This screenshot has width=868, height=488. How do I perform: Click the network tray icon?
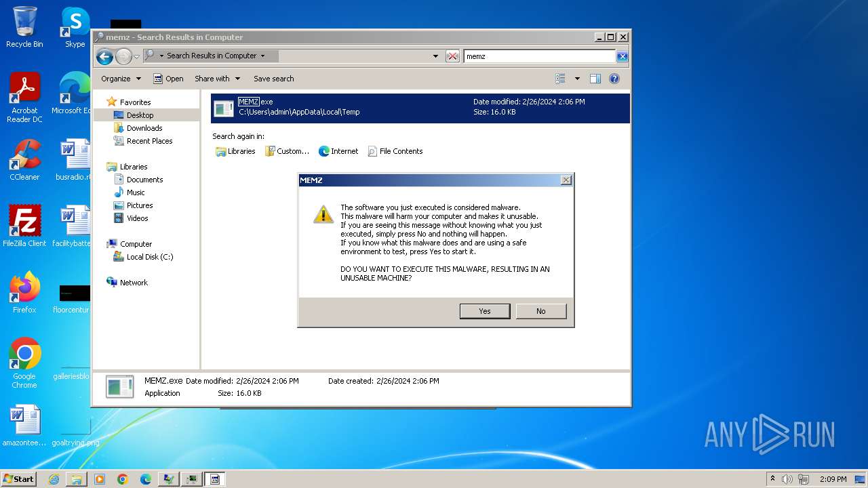click(x=804, y=479)
